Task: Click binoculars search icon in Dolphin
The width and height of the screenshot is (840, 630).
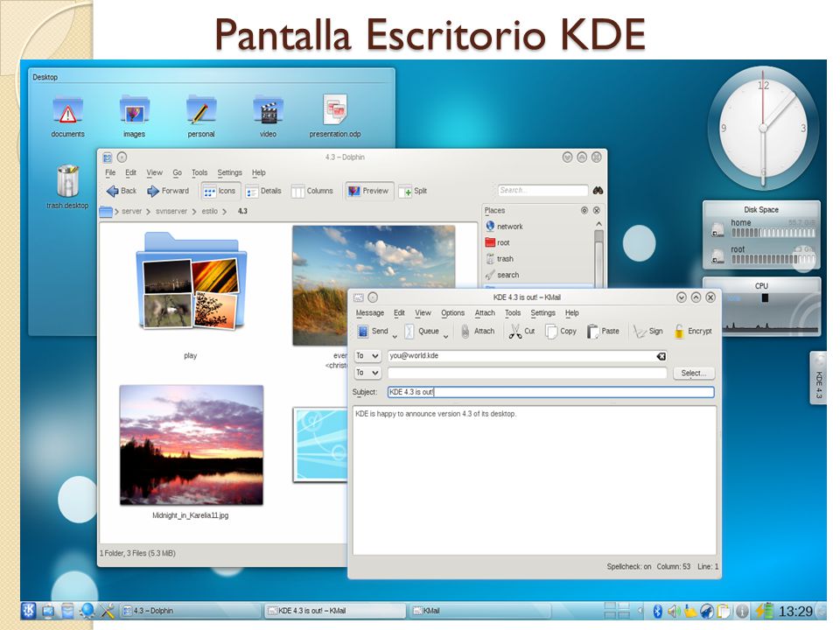Action: tap(598, 190)
